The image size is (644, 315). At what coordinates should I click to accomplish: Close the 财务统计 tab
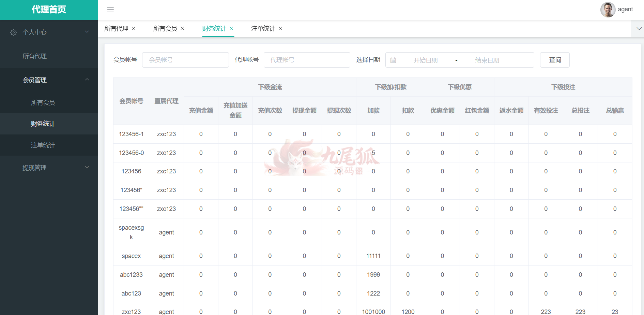click(231, 28)
